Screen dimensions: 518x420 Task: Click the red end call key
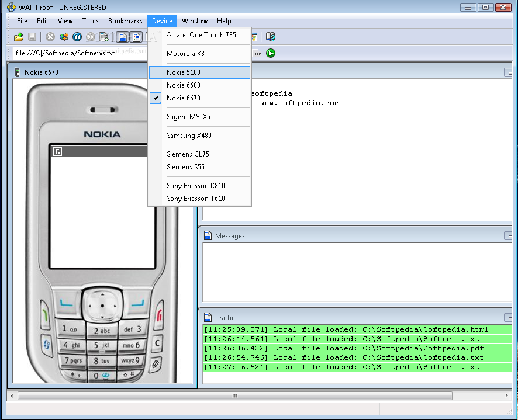[x=160, y=315]
